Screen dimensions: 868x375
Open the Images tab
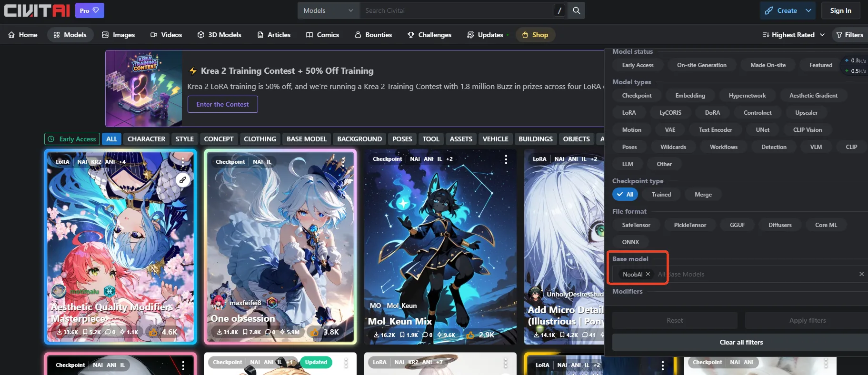coord(119,35)
